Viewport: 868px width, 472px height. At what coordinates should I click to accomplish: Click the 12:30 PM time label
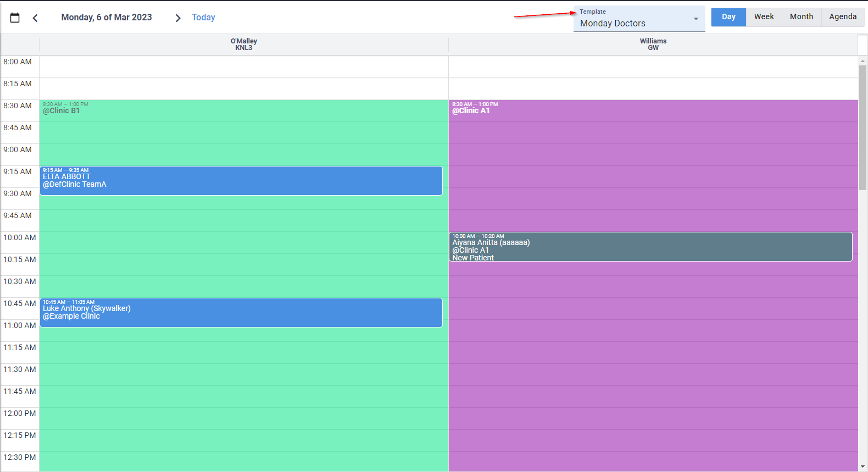point(20,457)
